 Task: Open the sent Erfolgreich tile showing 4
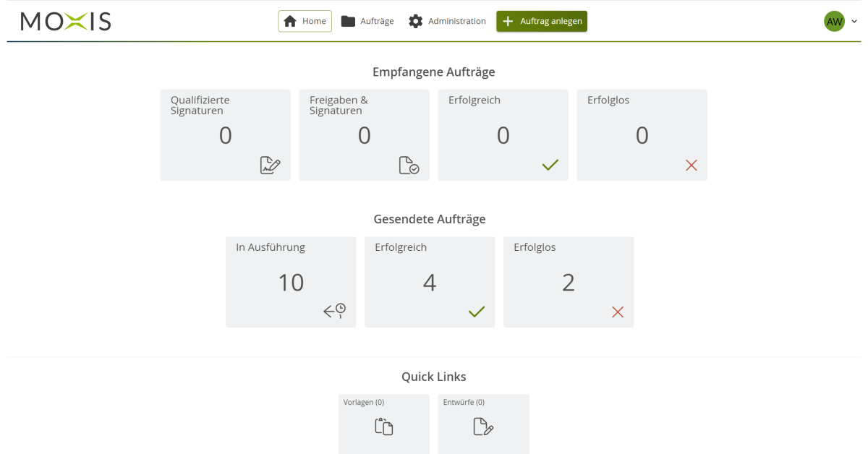430,282
